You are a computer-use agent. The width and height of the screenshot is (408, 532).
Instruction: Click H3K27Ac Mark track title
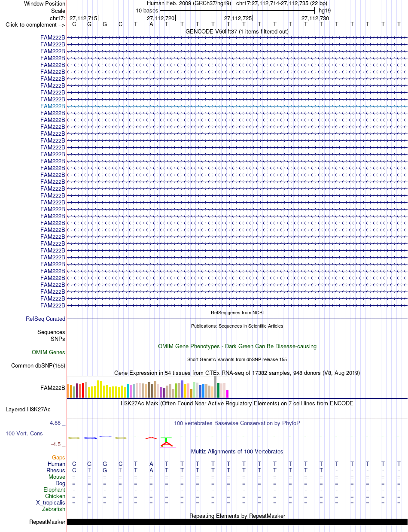click(x=237, y=404)
